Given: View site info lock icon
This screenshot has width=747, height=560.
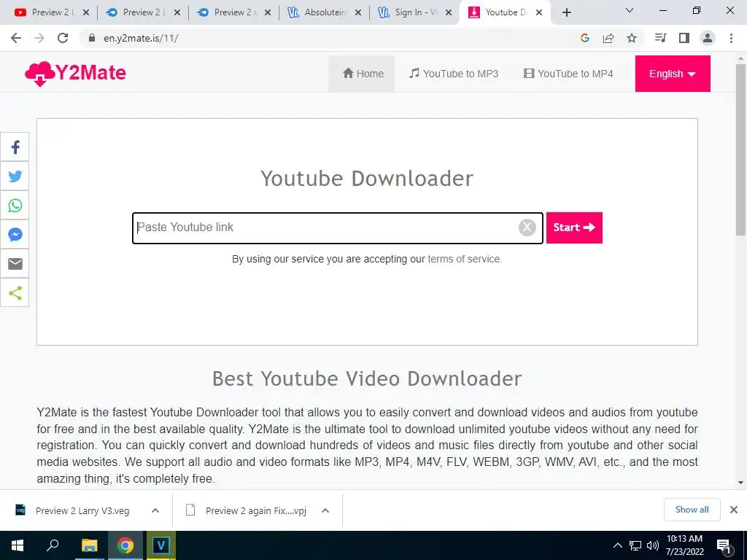Looking at the screenshot, I should click(x=92, y=38).
